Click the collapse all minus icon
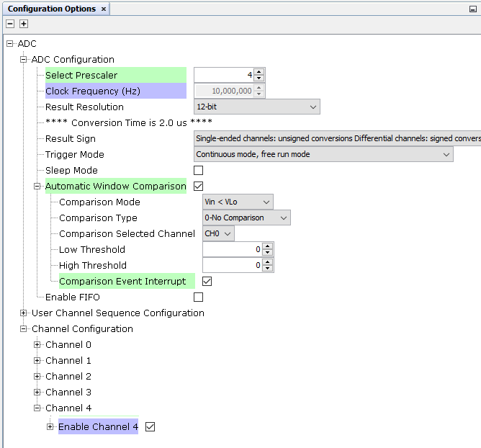This screenshot has width=481, height=448. (10, 24)
